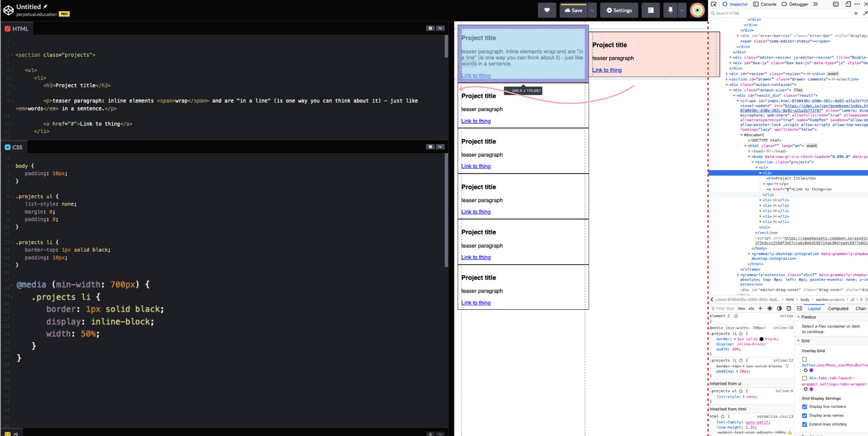
Task: Click the pencil icon beside the Untitled title
Action: [x=45, y=7]
